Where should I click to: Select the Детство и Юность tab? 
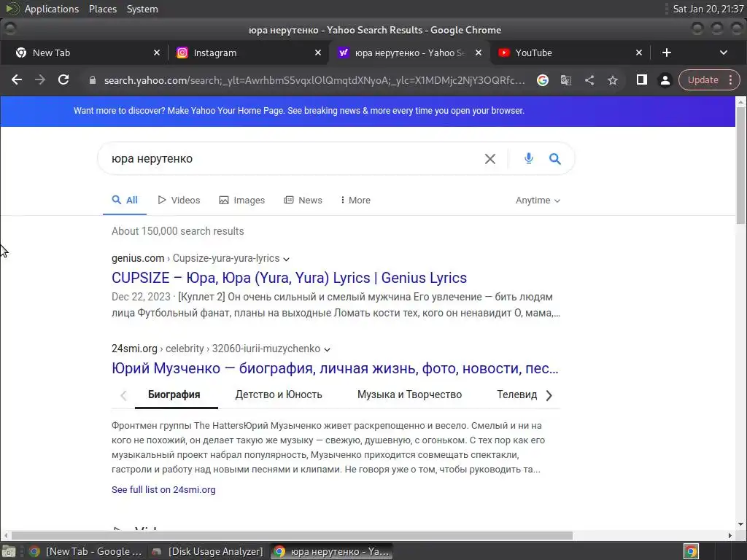point(279,394)
